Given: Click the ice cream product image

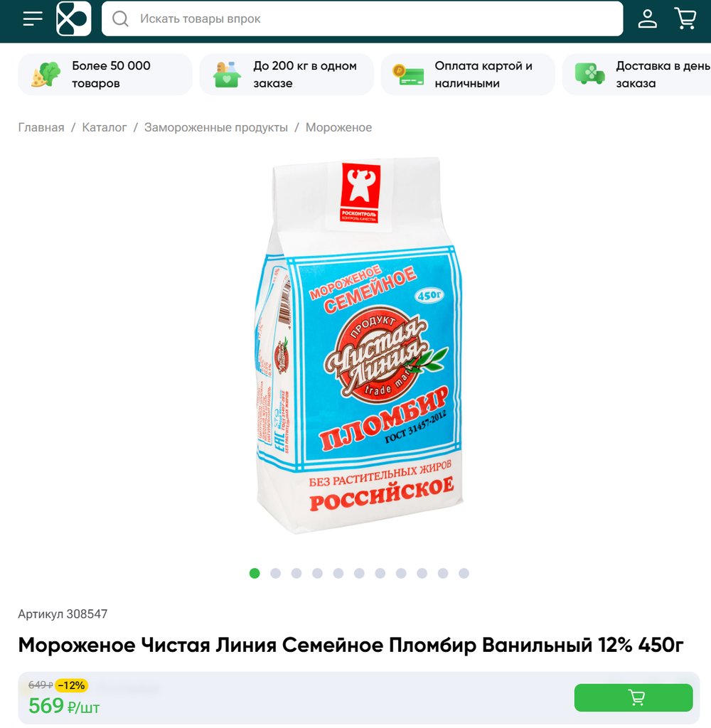Looking at the screenshot, I should coord(359,345).
